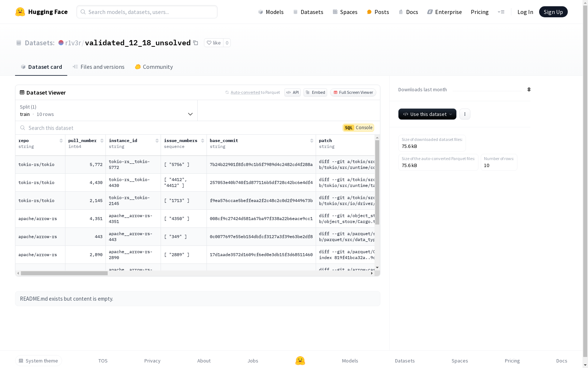Copy dataset name with the copy icon
Viewport: 588px width, 368px height.
click(196, 43)
